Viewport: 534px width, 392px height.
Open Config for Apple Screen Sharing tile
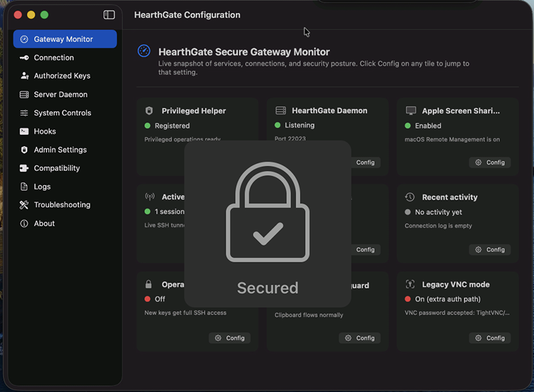pos(490,162)
